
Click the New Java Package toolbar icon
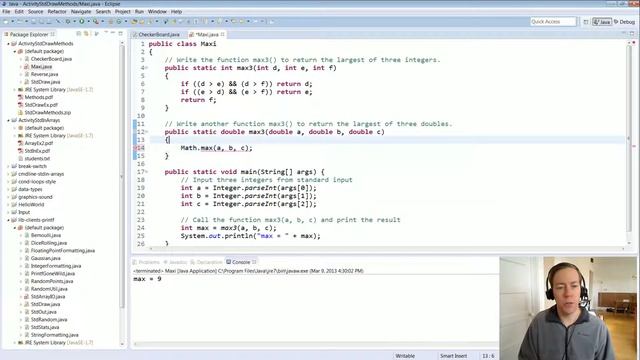(111, 21)
